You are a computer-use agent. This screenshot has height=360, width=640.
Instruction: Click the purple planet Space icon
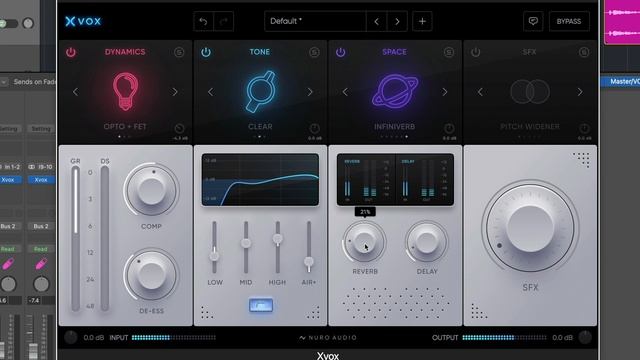tap(395, 91)
